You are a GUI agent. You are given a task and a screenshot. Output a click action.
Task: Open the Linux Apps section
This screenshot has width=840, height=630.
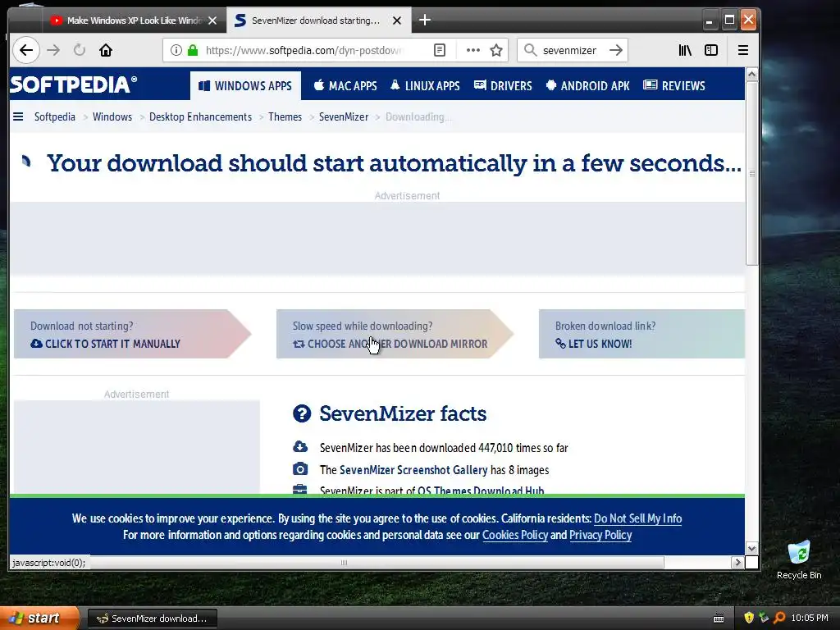(425, 85)
